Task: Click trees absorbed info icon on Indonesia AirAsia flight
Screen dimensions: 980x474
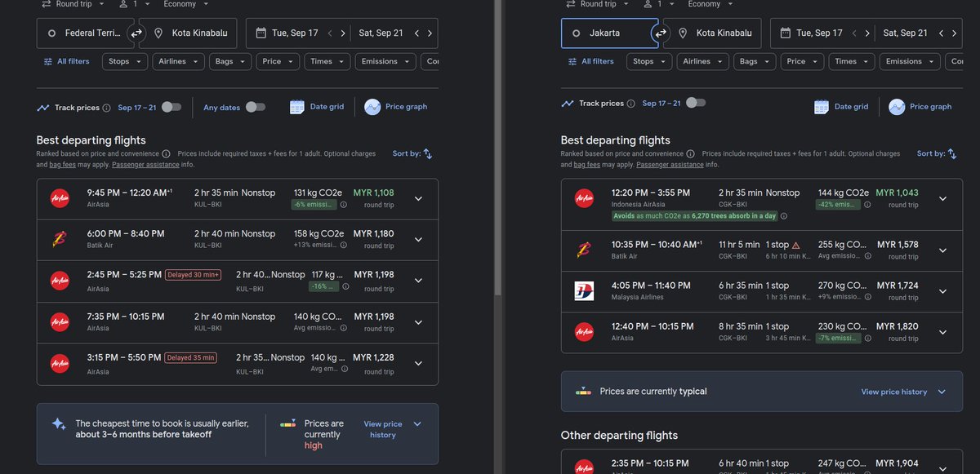Action: 784,216
